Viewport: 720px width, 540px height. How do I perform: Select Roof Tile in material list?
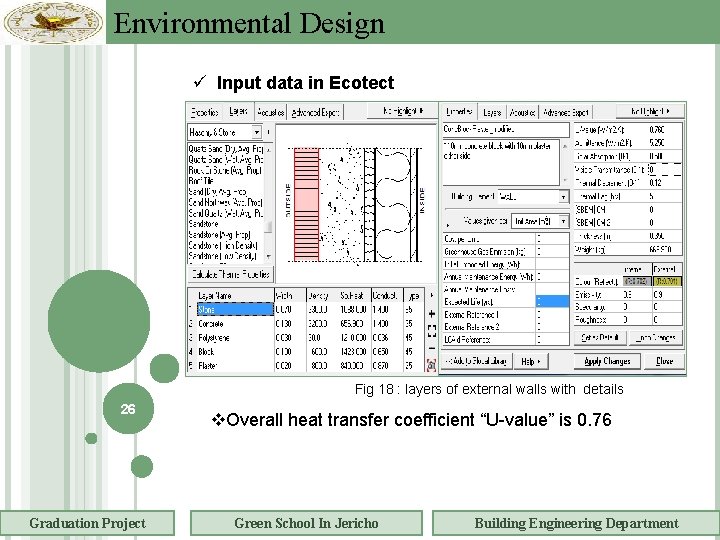[201, 181]
